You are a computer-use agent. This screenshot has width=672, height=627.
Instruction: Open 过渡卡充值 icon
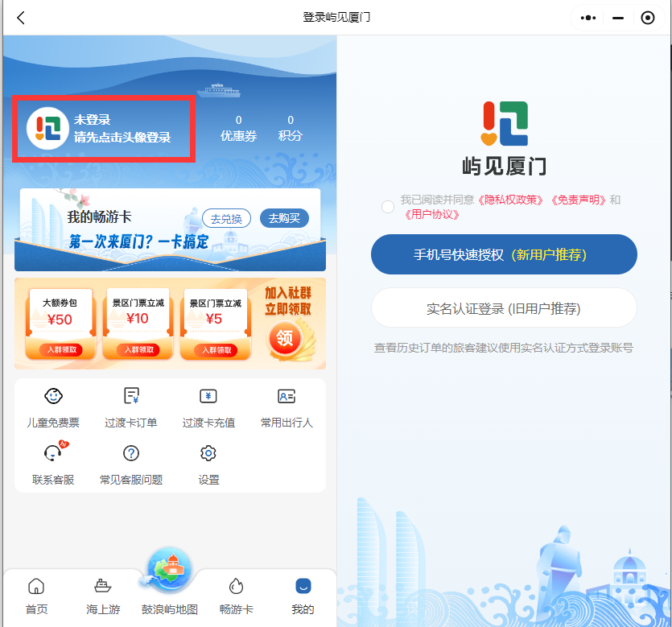click(208, 396)
